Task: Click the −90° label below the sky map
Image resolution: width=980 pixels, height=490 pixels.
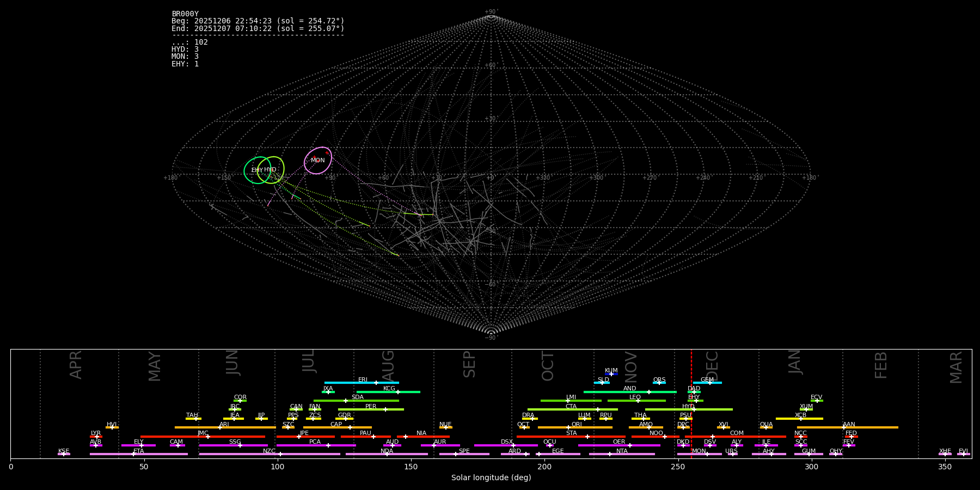Action: (x=491, y=338)
